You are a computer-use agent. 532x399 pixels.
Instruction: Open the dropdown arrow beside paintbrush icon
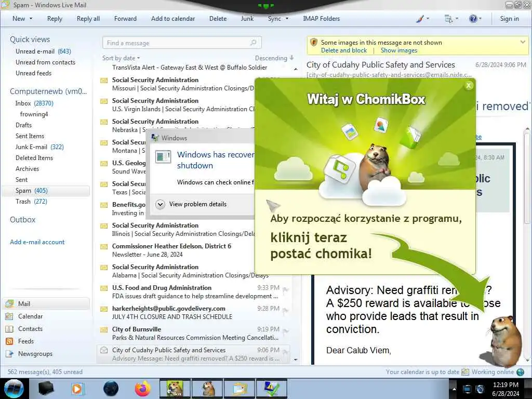click(428, 19)
